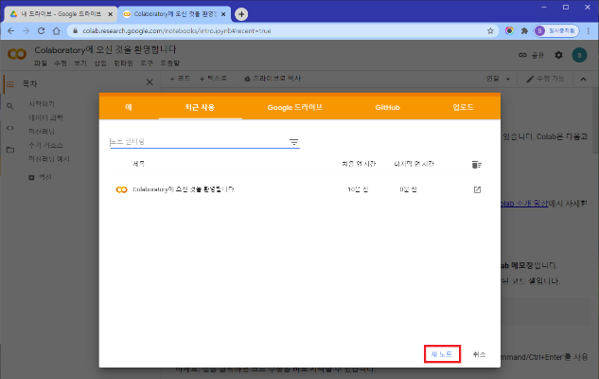Reload the page
Image resolution: width=599 pixels, height=379 pixels.
[x=41, y=31]
